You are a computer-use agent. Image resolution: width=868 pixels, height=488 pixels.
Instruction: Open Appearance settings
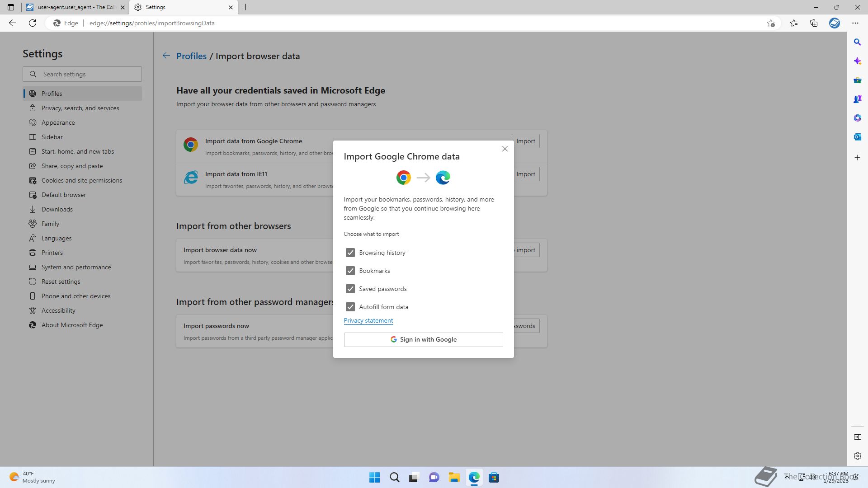click(82, 122)
